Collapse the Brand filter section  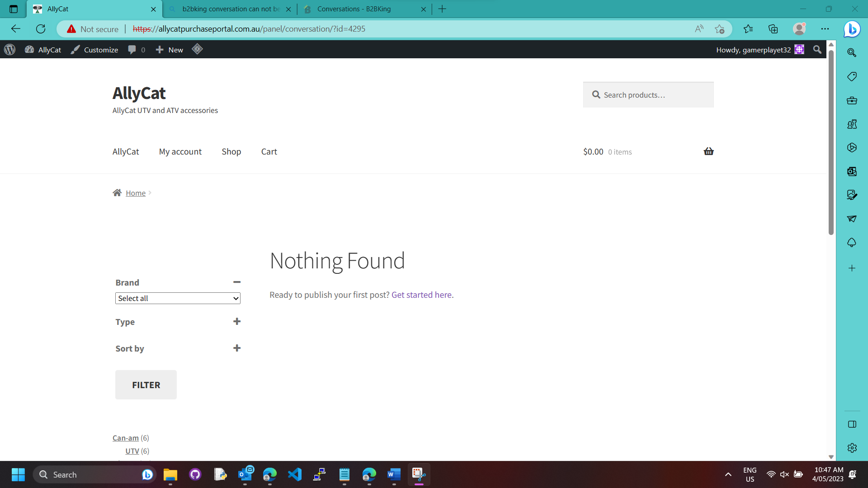click(x=236, y=282)
